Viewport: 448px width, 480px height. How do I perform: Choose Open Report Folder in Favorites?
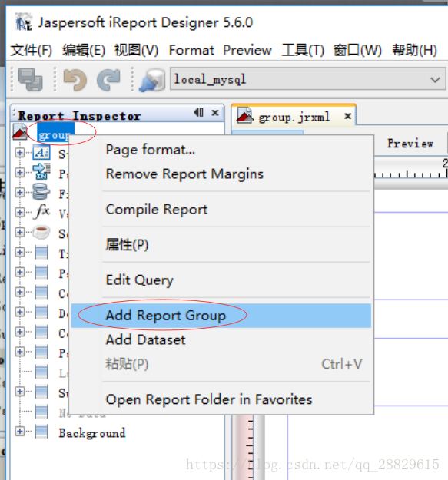point(221,399)
